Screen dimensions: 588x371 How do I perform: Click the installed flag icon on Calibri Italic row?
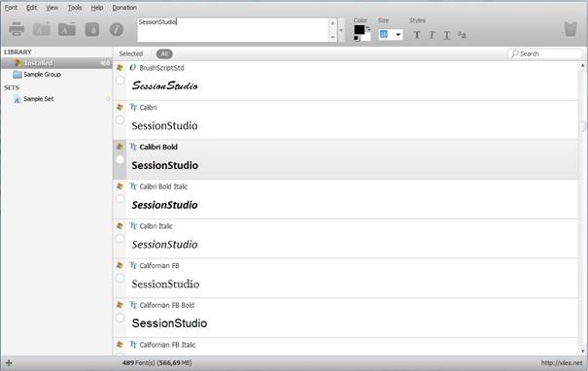coord(120,226)
